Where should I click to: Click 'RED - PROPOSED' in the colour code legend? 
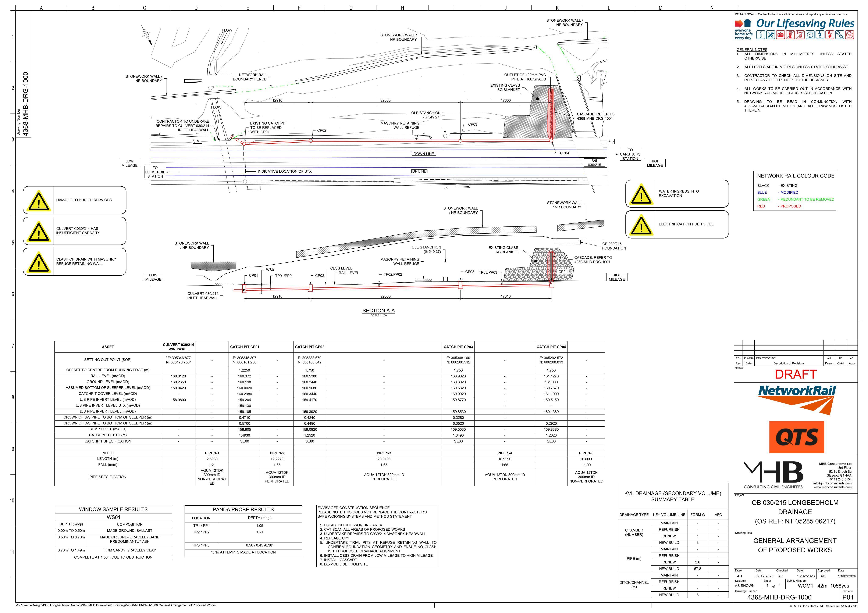[x=779, y=206]
